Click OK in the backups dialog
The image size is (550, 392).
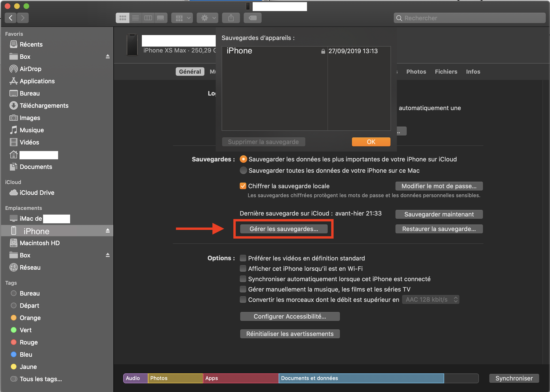(x=371, y=142)
